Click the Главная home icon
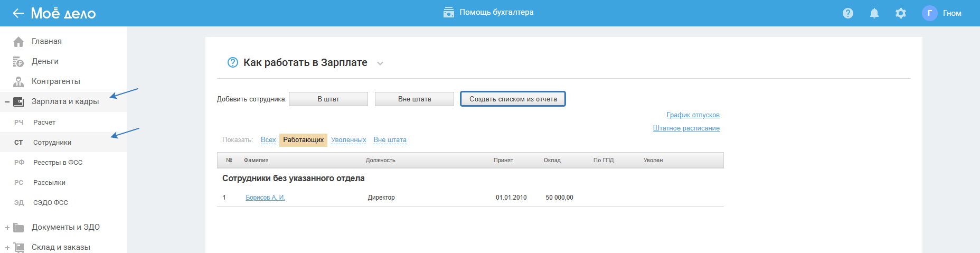The height and width of the screenshot is (253, 980). tap(18, 42)
